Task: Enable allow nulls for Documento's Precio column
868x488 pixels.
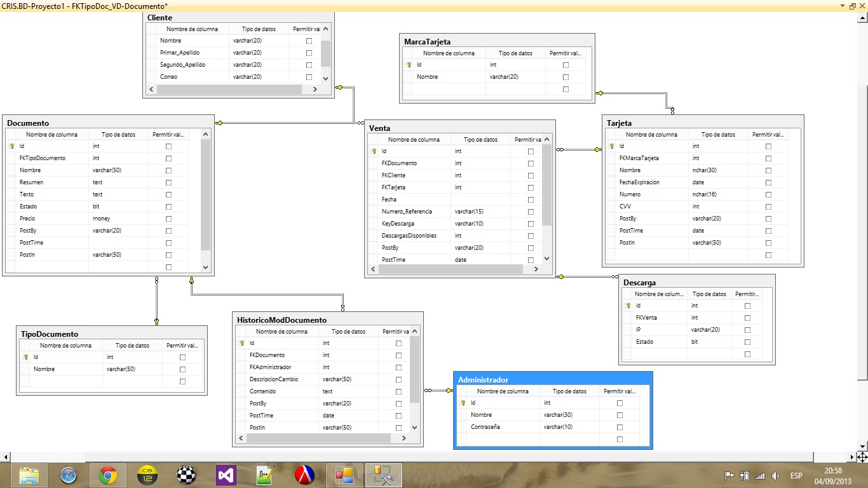Action: (x=168, y=218)
